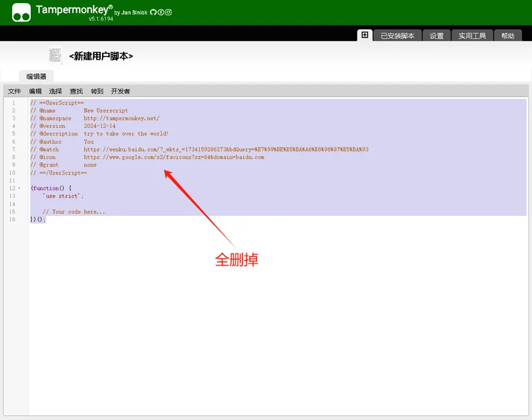Click the closing '})();' line

[38, 220]
